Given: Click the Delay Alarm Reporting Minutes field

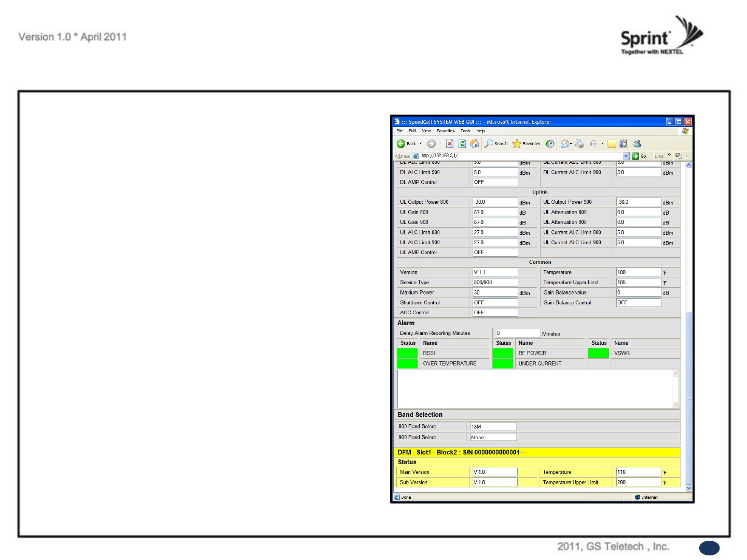Looking at the screenshot, I should (518, 333).
